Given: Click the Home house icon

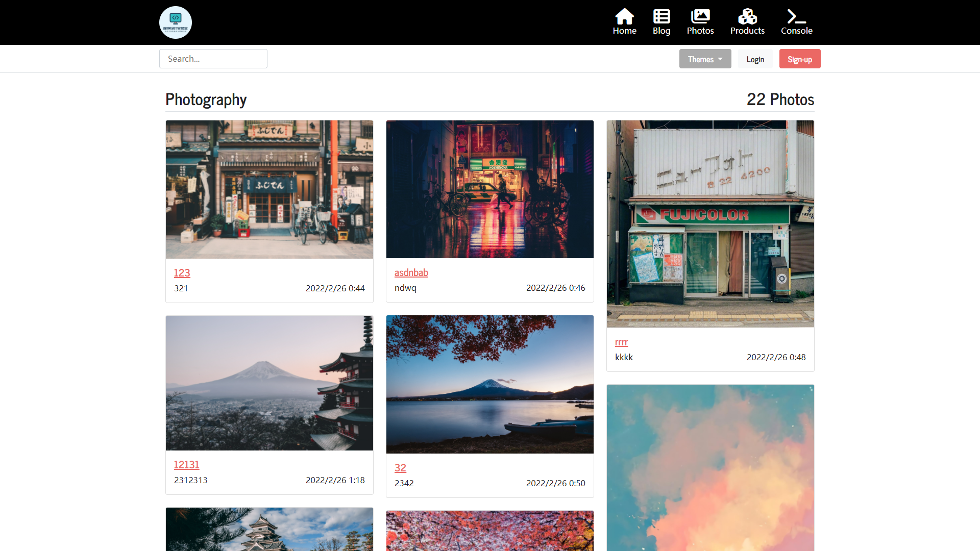Looking at the screenshot, I should click(x=624, y=17).
